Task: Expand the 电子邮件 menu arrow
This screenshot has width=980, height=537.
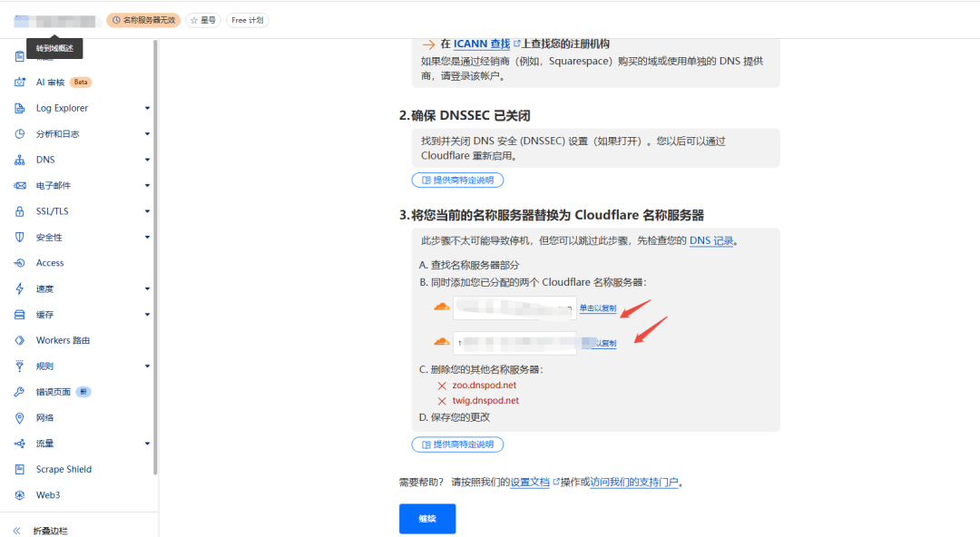Action: click(148, 186)
